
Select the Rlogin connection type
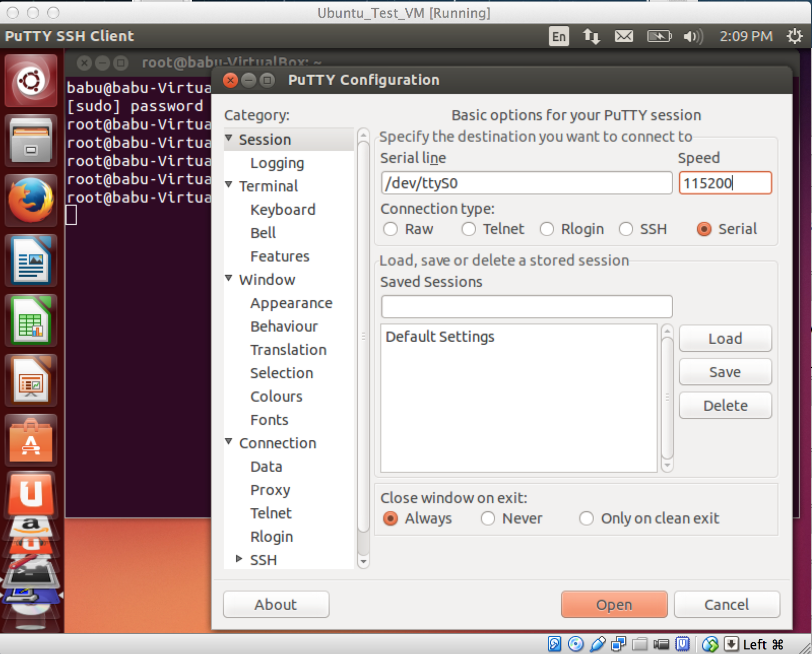(x=547, y=229)
